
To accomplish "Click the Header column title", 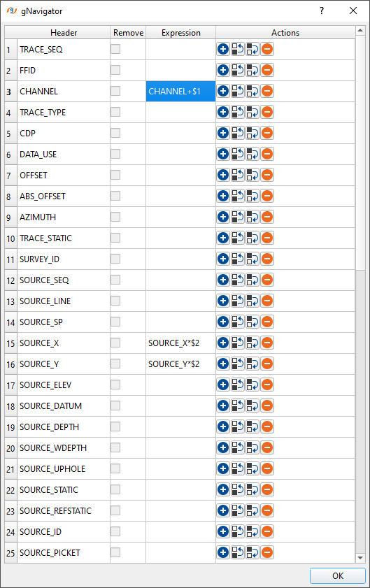I will tap(64, 33).
